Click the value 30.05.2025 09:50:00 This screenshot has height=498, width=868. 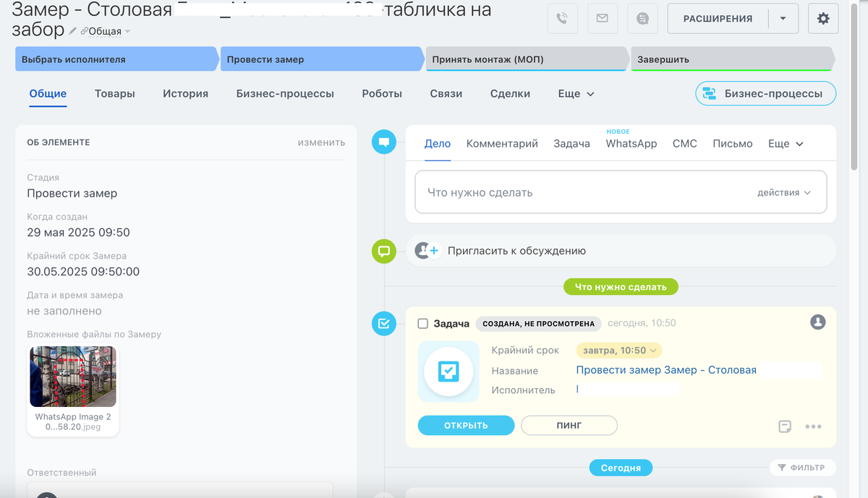83,272
